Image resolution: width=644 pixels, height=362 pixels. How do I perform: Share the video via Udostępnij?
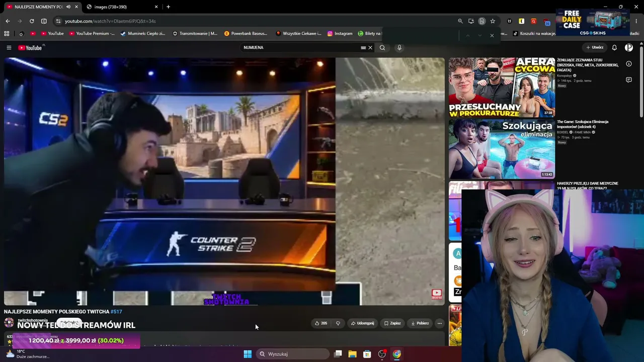363,323
